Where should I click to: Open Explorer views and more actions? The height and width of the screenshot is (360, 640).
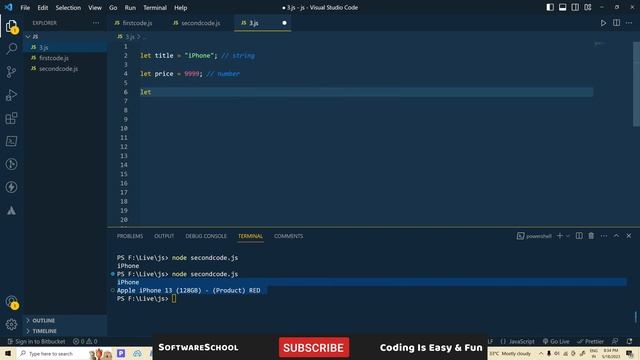96,23
